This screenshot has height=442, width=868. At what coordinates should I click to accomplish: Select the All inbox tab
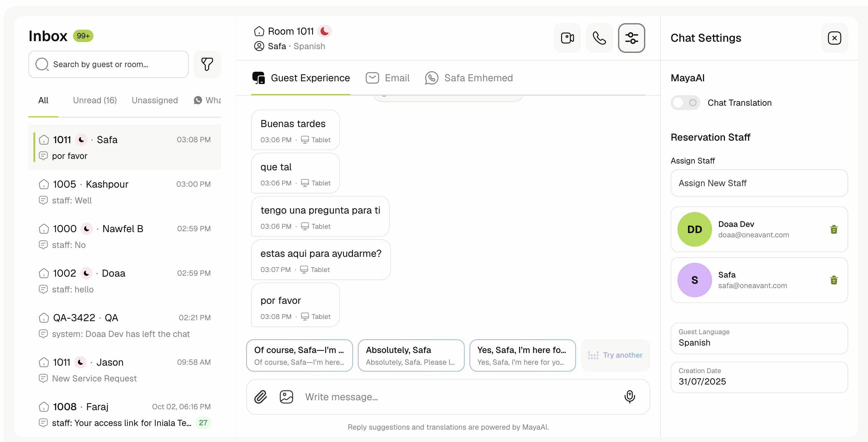point(43,100)
